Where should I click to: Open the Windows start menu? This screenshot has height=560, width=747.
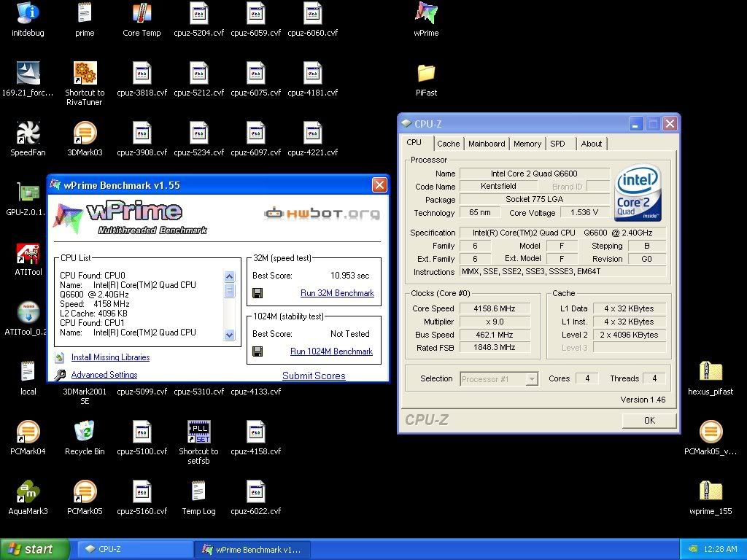pyautogui.click(x=34, y=549)
